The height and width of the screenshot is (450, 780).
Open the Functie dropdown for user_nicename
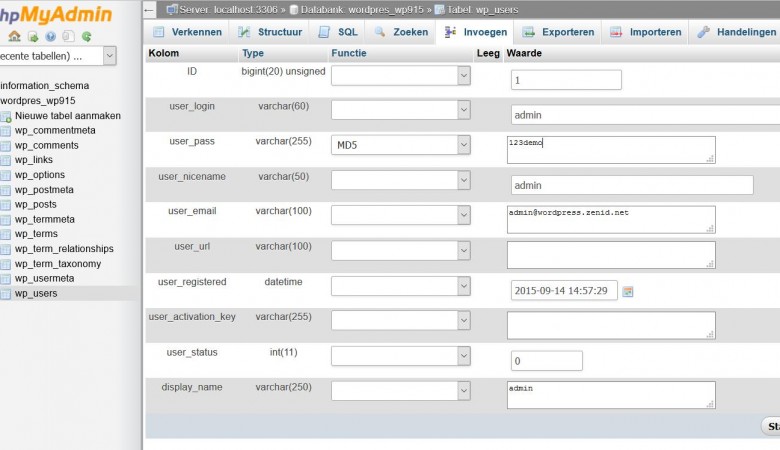pyautogui.click(x=401, y=180)
